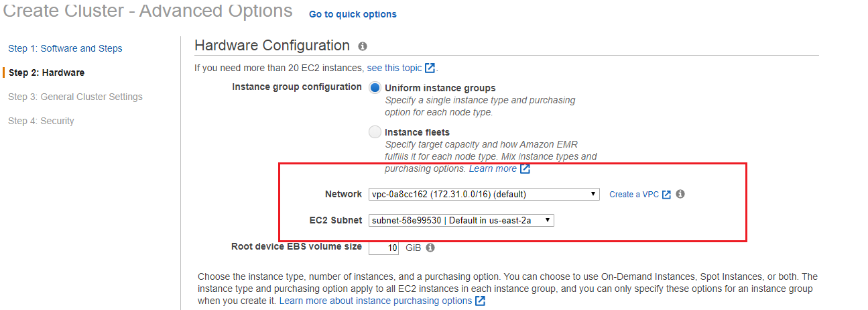Open the Network VPC dropdown

click(x=484, y=195)
